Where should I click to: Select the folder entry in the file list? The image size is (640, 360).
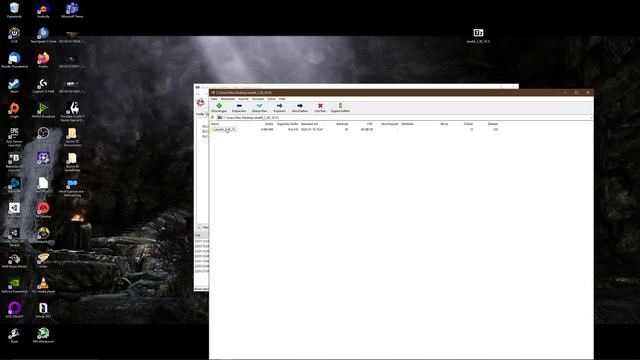pyautogui.click(x=224, y=129)
